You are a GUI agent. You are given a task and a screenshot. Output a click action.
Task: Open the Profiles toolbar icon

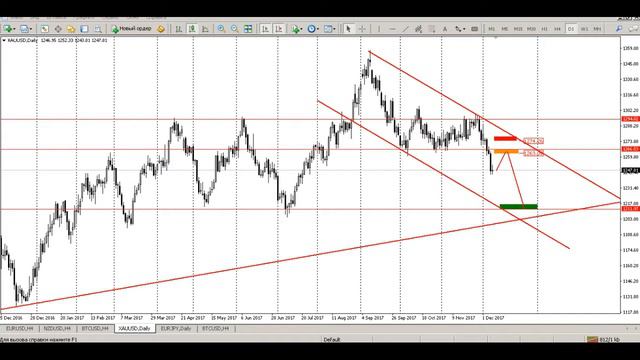25,29
